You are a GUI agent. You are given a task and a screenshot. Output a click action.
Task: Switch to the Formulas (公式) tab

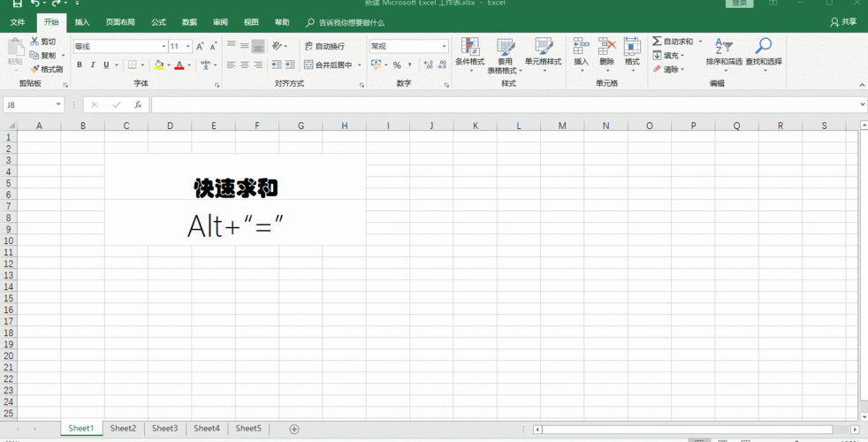(158, 22)
